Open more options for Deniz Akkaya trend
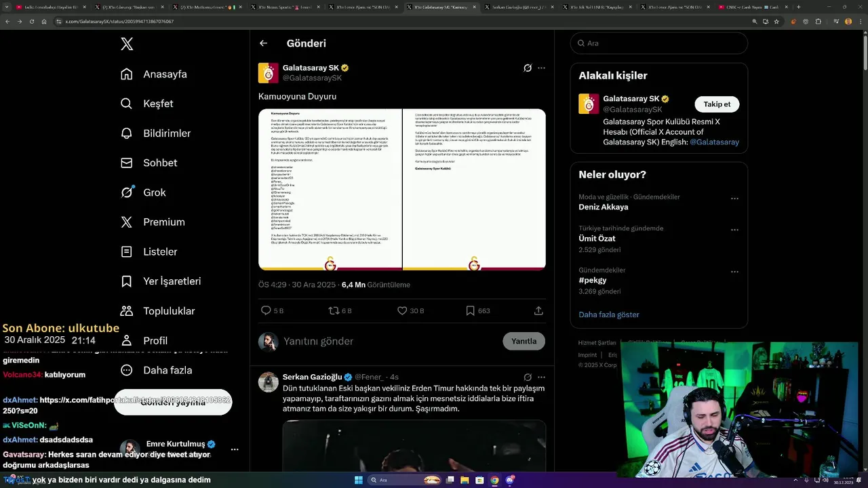The width and height of the screenshot is (868, 488). pos(734,199)
